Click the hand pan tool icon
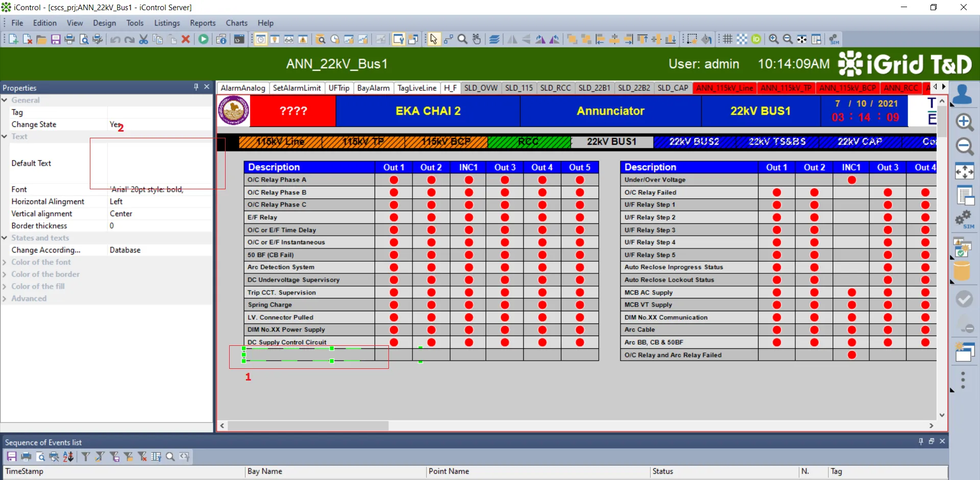980x480 pixels. coord(477,39)
